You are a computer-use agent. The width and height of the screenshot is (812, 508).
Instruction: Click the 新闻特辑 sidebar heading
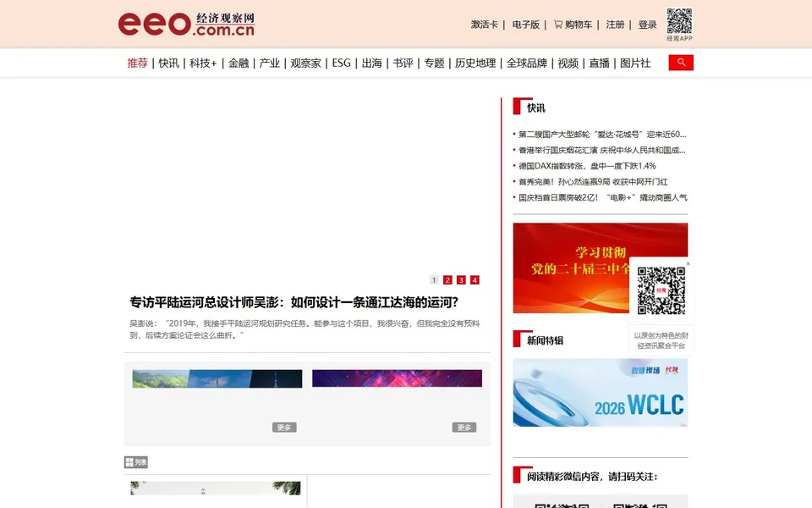coord(545,340)
